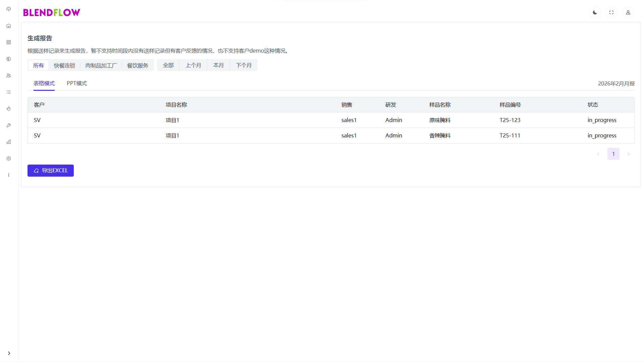Select the 上个月 time filter
Image resolution: width=644 pixels, height=362 pixels.
pyautogui.click(x=193, y=65)
